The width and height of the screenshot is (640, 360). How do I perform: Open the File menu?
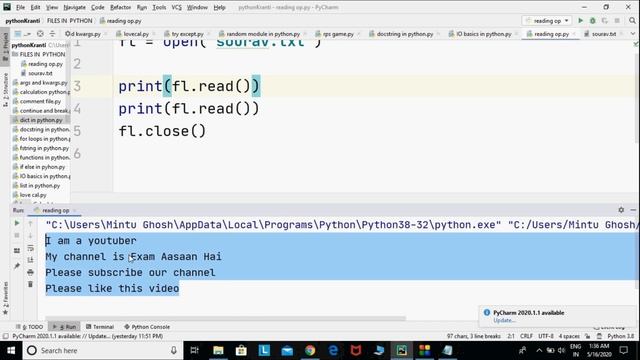20,7
